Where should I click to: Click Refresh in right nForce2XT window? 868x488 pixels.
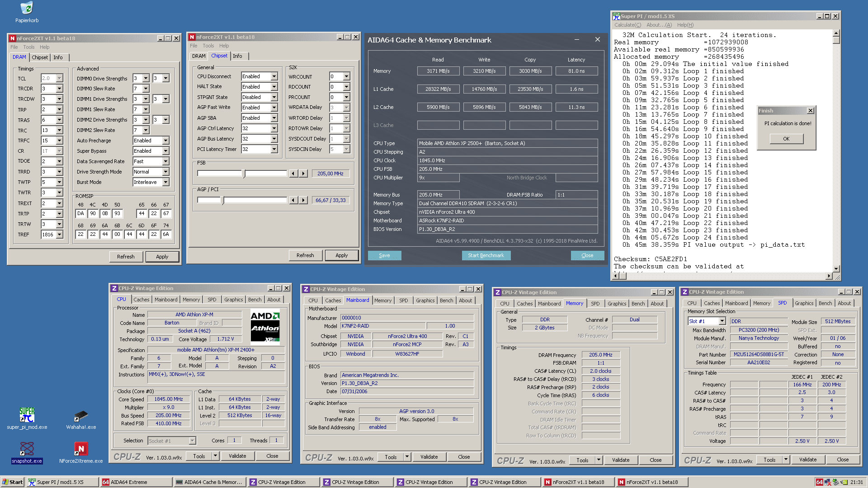click(x=305, y=255)
